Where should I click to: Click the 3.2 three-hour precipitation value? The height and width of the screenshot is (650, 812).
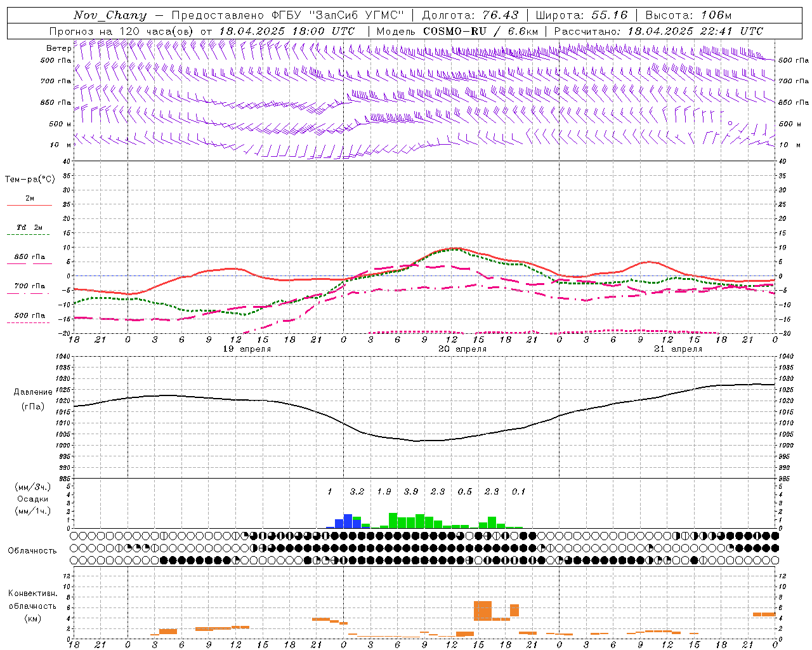[x=357, y=491]
